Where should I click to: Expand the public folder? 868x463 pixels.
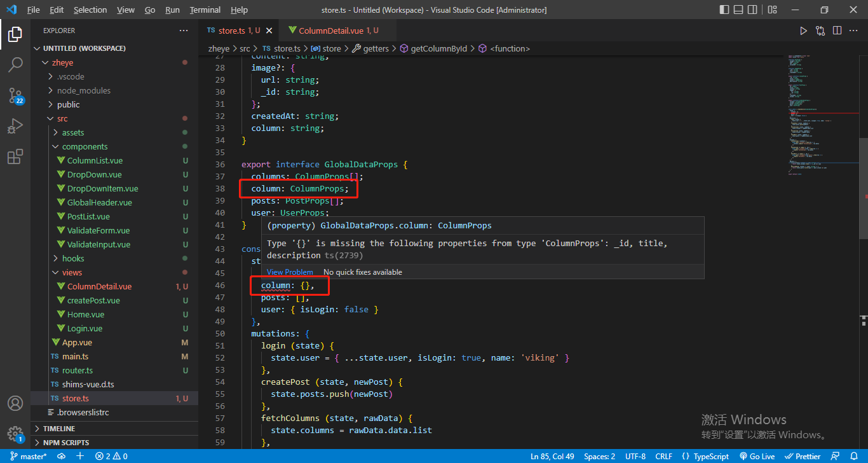(x=68, y=104)
